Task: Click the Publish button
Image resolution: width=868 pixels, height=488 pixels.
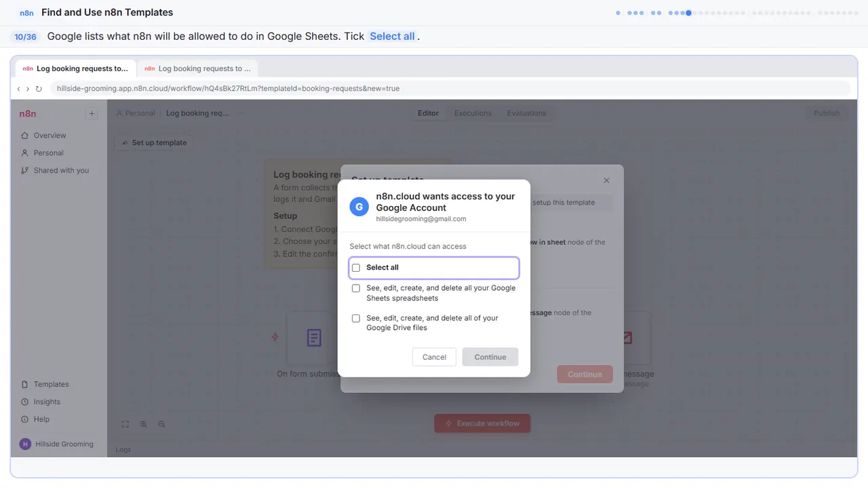Action: point(826,113)
